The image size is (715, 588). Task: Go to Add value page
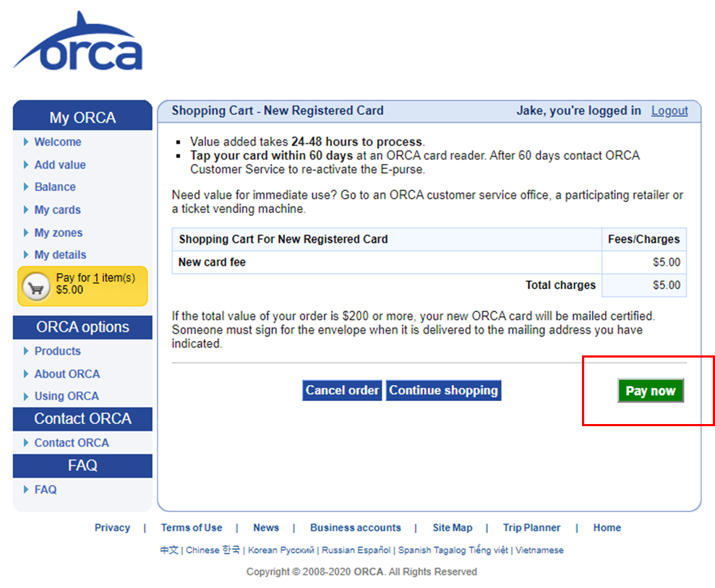coord(60,165)
